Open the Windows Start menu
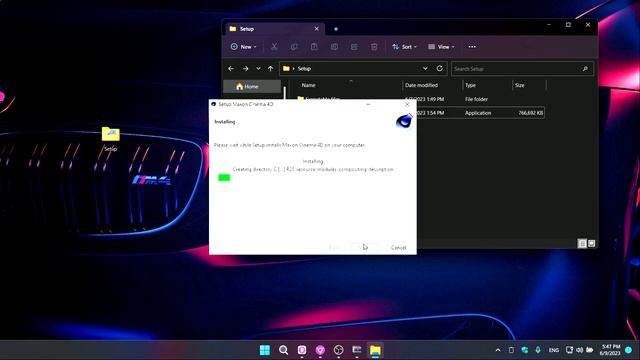640x360 pixels. click(x=264, y=350)
